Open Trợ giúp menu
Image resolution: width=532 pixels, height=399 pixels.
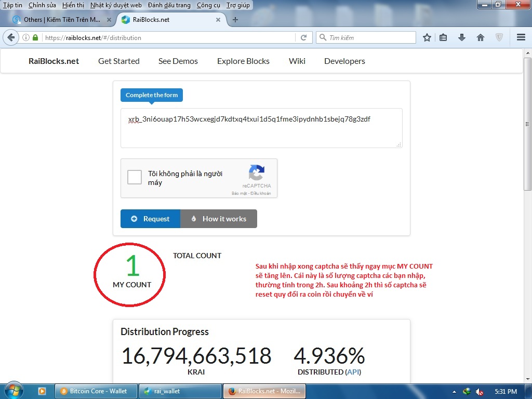pos(238,5)
